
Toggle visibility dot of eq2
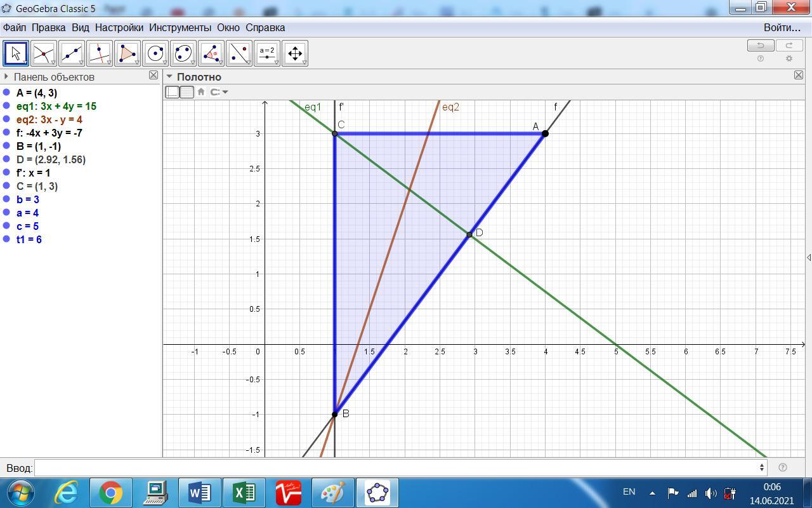[x=7, y=119]
